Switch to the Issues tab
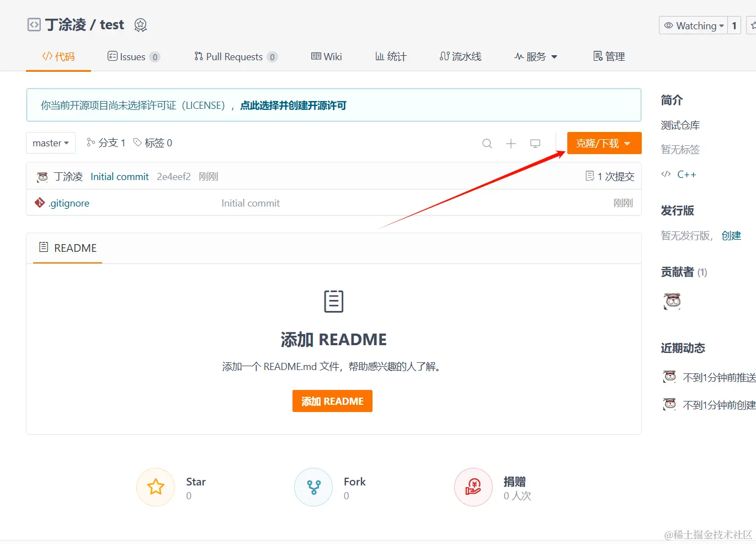 click(134, 56)
